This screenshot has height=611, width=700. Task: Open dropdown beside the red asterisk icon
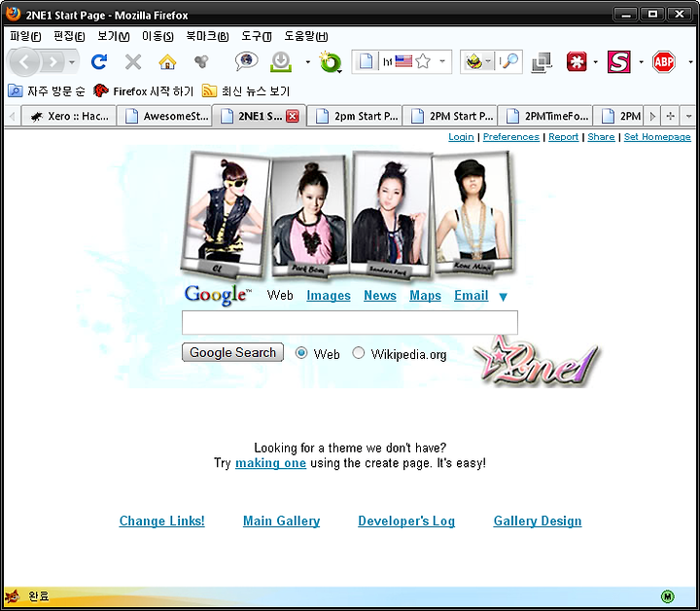coord(595,62)
